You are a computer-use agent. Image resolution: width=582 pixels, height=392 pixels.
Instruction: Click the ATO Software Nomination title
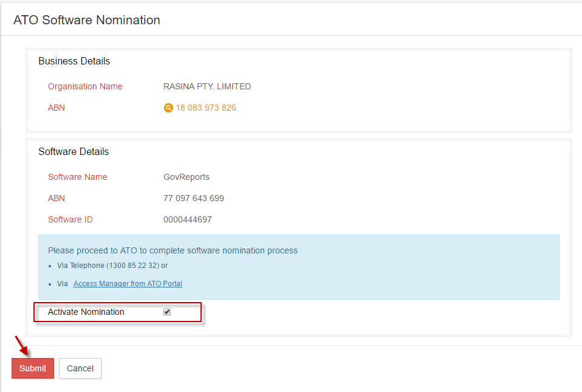click(87, 20)
